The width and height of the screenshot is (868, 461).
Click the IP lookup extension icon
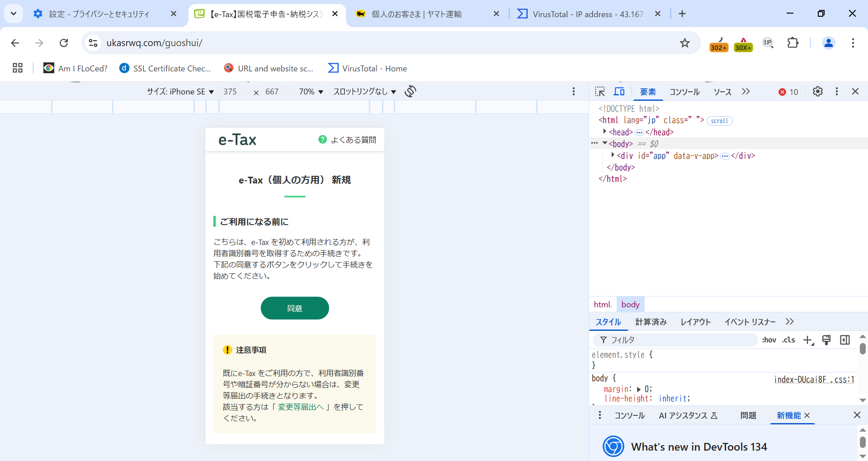coord(768,43)
